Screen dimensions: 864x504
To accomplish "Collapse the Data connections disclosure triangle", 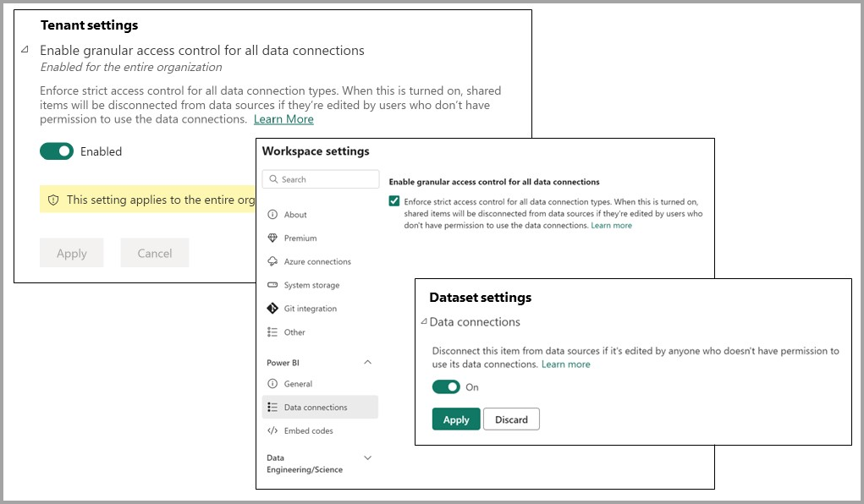I will 423,322.
